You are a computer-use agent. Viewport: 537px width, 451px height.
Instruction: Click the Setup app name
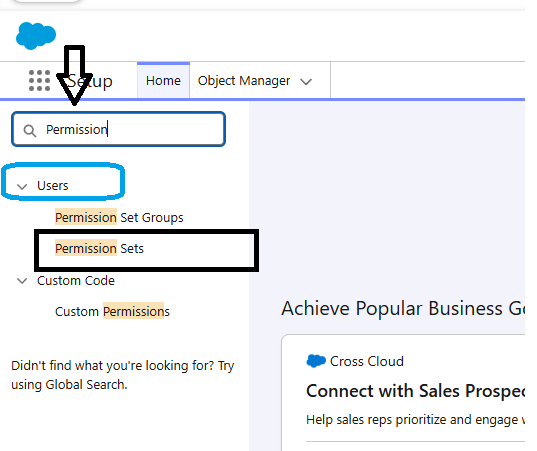click(x=90, y=81)
